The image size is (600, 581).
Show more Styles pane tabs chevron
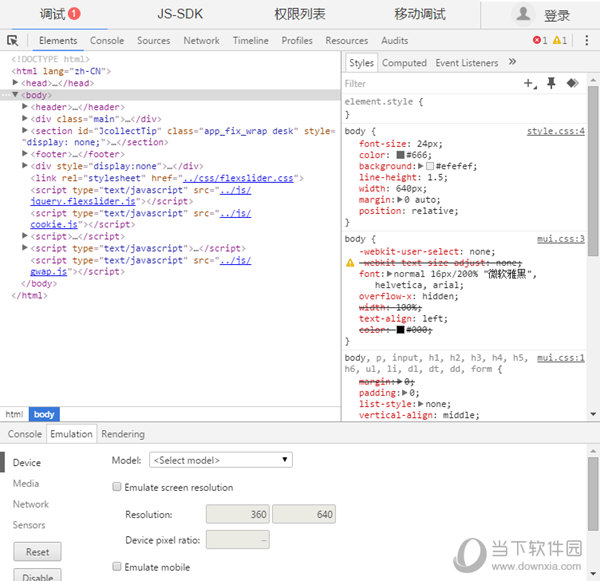(x=512, y=62)
